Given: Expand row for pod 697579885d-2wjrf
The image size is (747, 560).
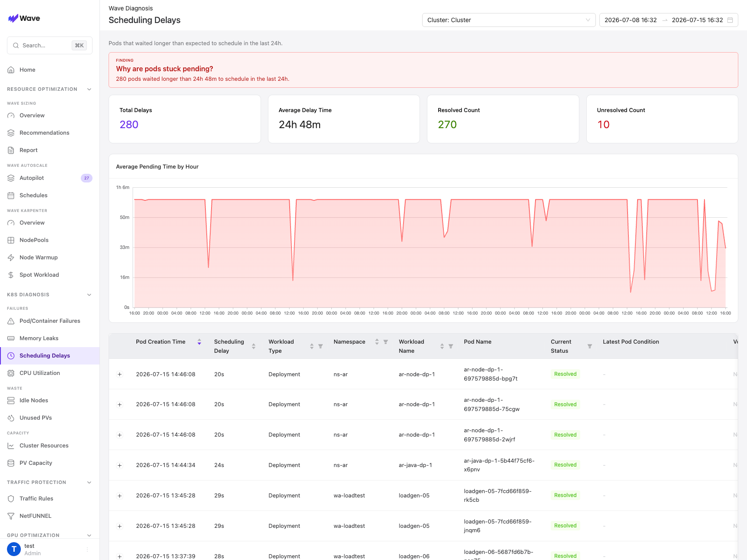Looking at the screenshot, I should [120, 435].
